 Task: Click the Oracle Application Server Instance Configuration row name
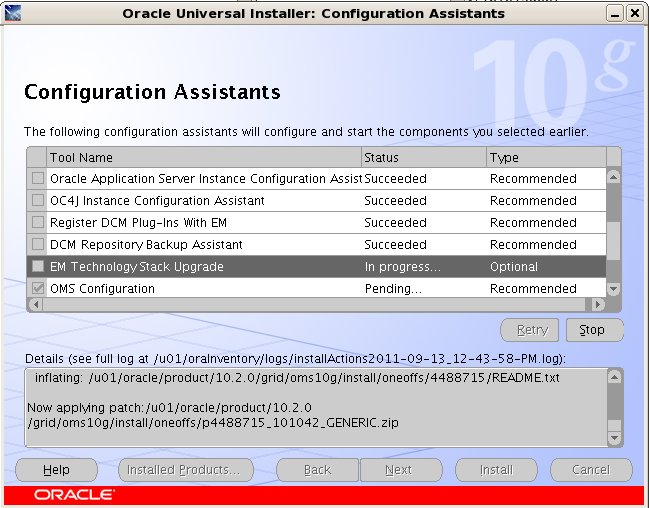point(206,179)
